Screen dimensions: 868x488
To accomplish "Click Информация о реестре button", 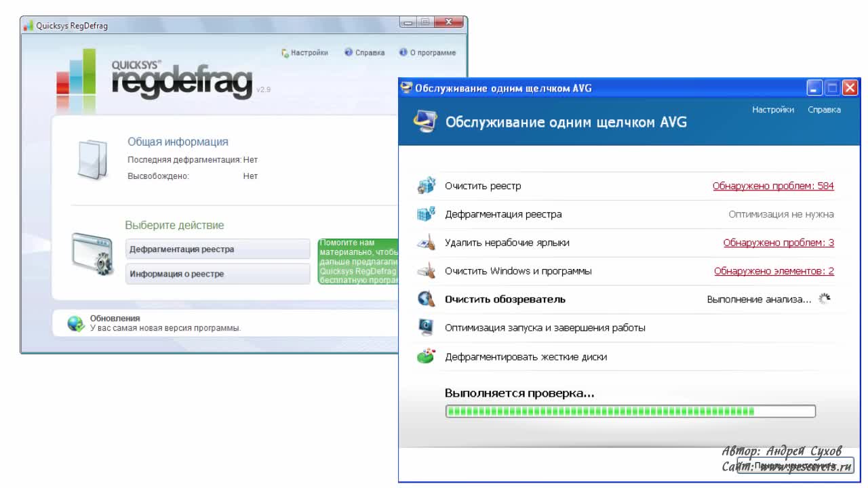I will (x=218, y=274).
